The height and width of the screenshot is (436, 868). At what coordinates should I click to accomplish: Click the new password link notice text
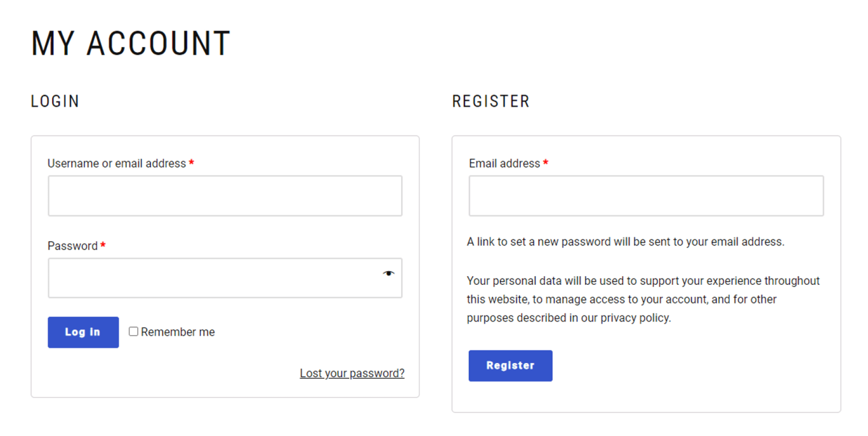point(626,242)
